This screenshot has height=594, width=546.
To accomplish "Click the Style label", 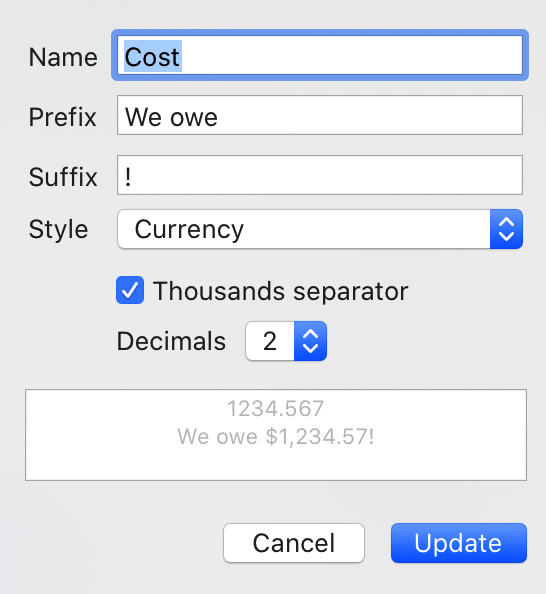I will pos(58,229).
